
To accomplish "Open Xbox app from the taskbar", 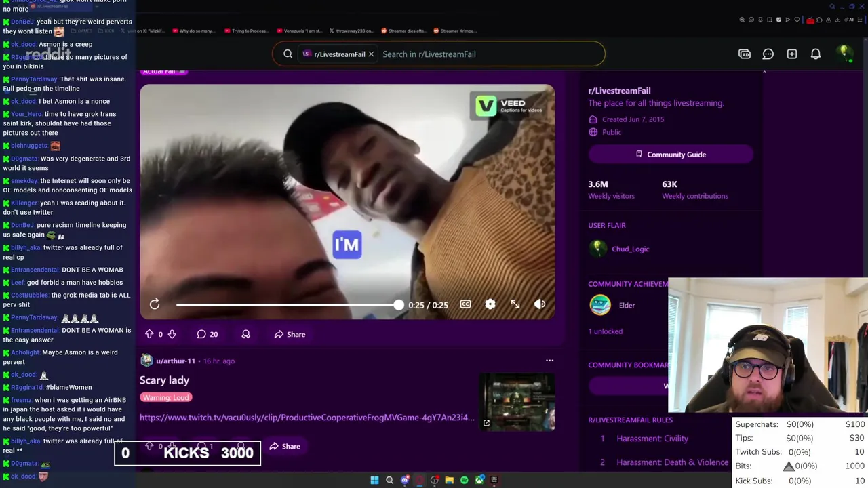I will click(x=479, y=480).
